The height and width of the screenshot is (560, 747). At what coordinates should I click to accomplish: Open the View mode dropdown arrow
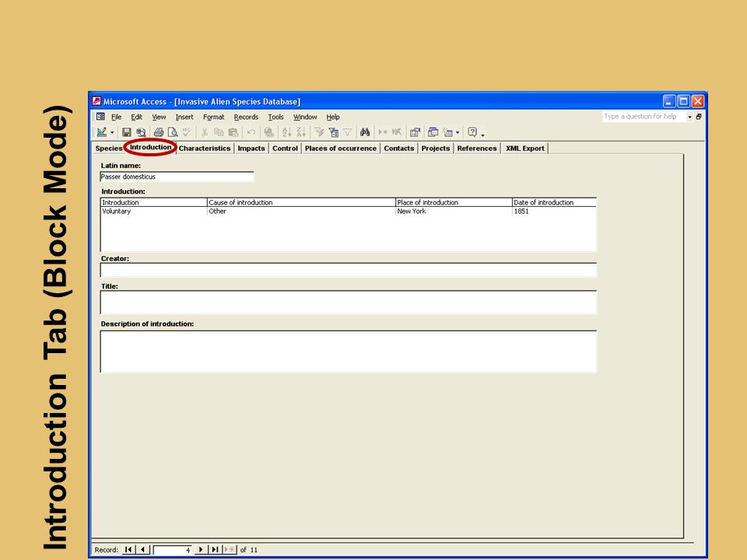tap(112, 132)
